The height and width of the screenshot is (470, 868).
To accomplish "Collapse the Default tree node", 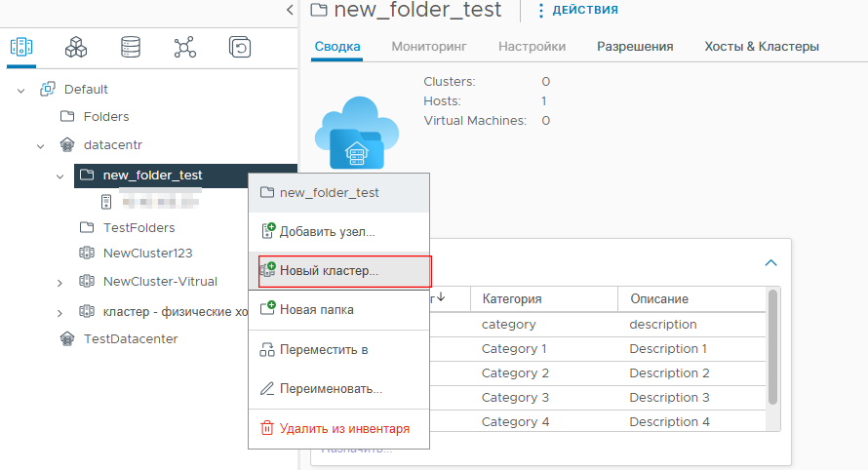I will point(21,91).
